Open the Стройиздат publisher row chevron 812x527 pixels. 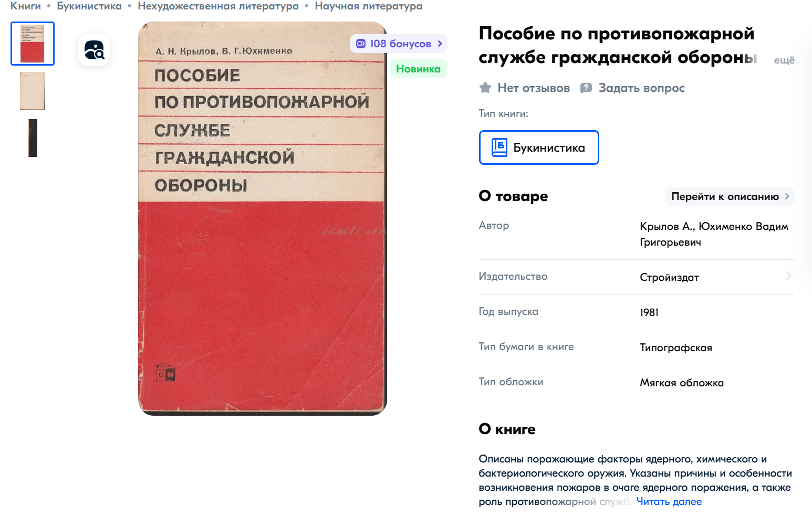(788, 276)
